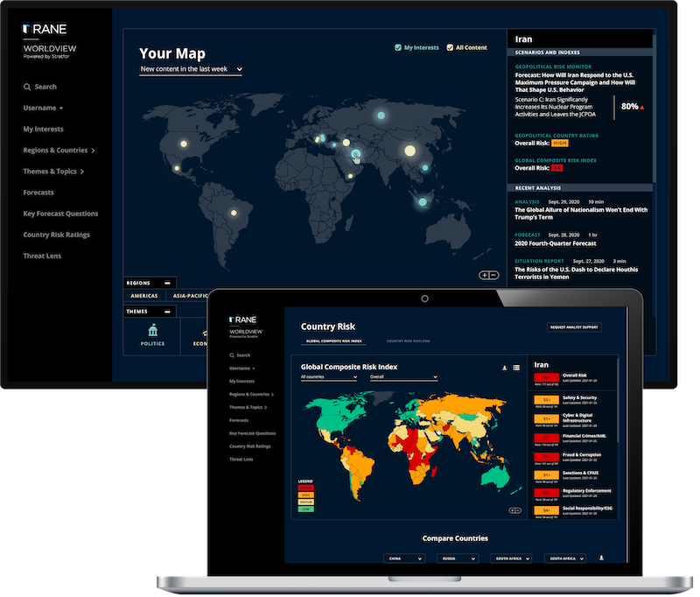Uncheck the My Interests checkbox
700x597 pixels.
point(397,47)
